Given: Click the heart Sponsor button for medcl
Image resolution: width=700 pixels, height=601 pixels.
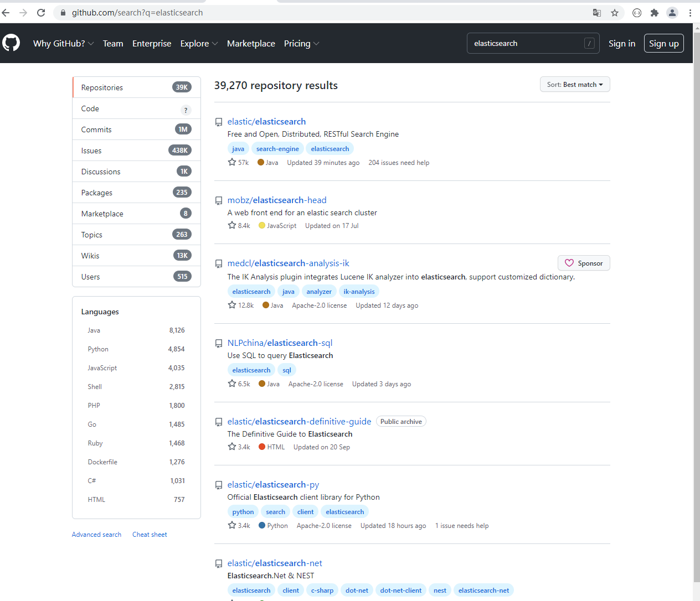Looking at the screenshot, I should [584, 263].
